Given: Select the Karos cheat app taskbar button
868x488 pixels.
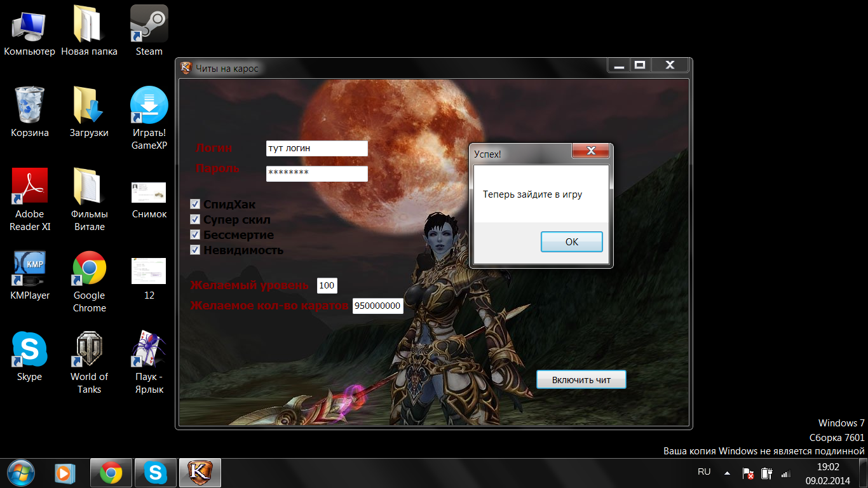Looking at the screenshot, I should pos(200,473).
